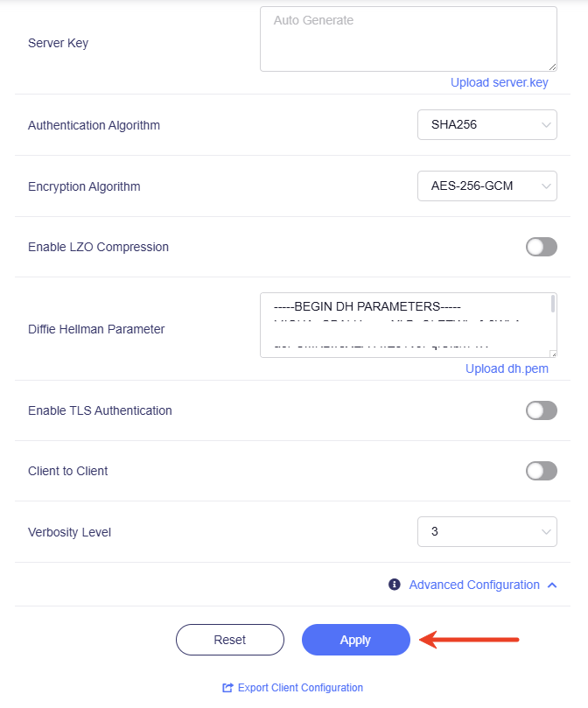This screenshot has height=708, width=588.
Task: Open the Authentication Algorithm SHA256 dropdown
Action: (x=486, y=125)
